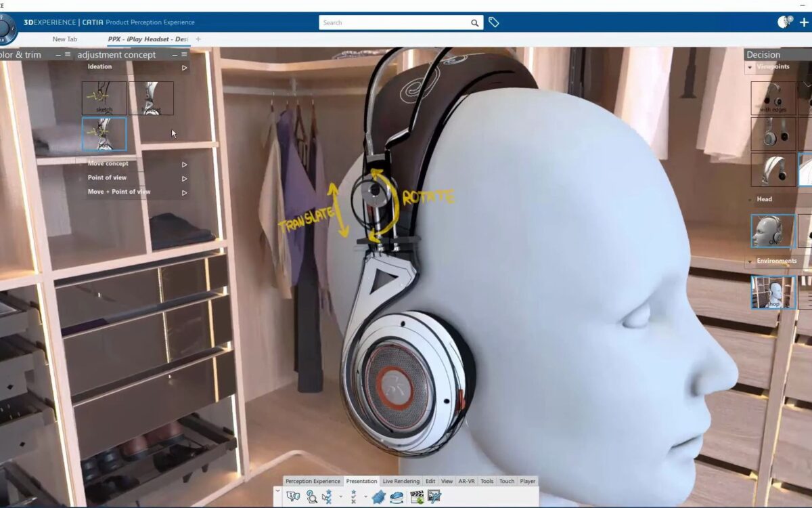Switch to Live Rendering tab
The image size is (812, 508).
[x=401, y=481]
